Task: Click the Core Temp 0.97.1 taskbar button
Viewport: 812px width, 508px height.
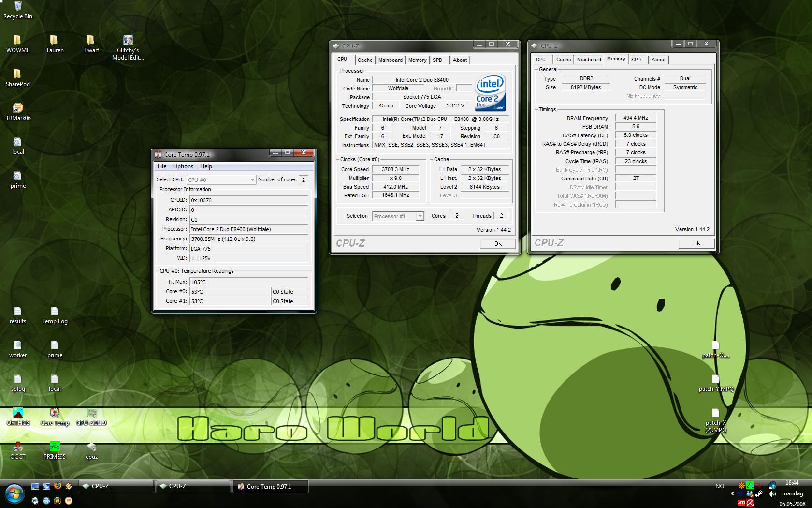Action: click(270, 486)
